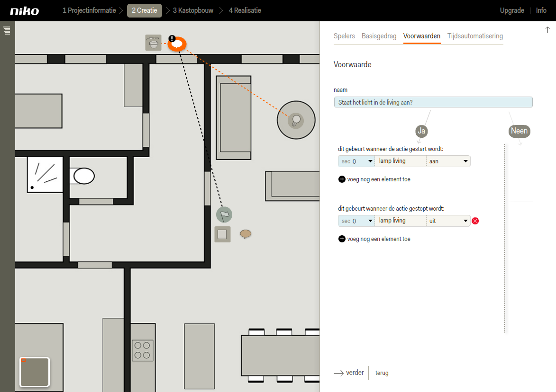
Task: Select the Ja branch
Action: pos(421,131)
